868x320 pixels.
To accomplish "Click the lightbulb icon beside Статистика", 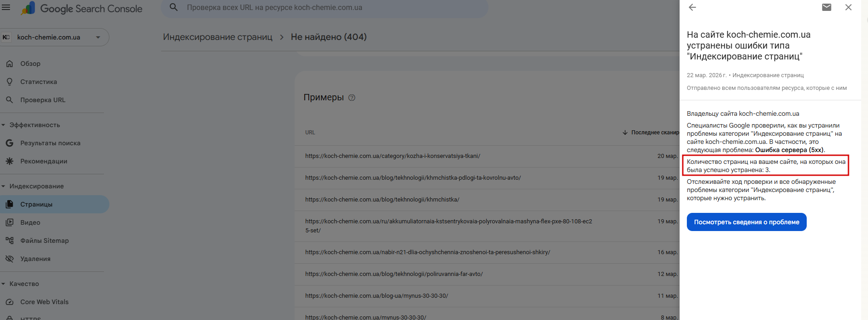I will [9, 82].
